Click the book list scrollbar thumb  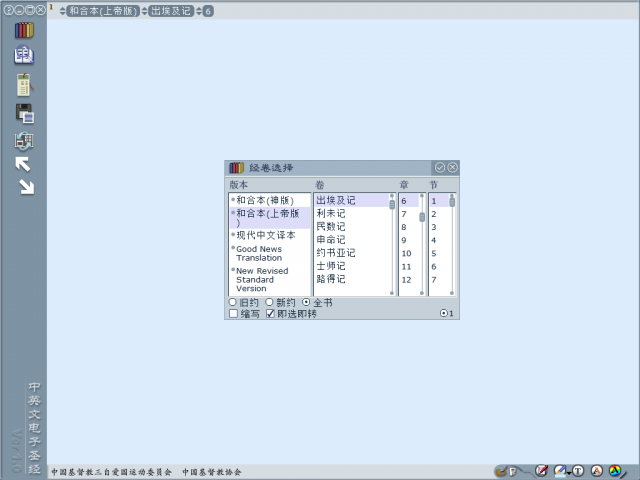[x=392, y=204]
